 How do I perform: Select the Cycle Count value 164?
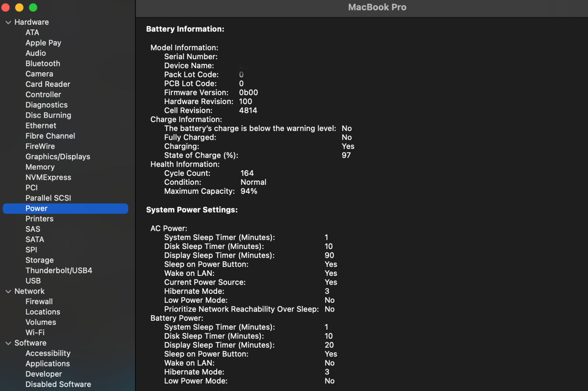point(247,173)
